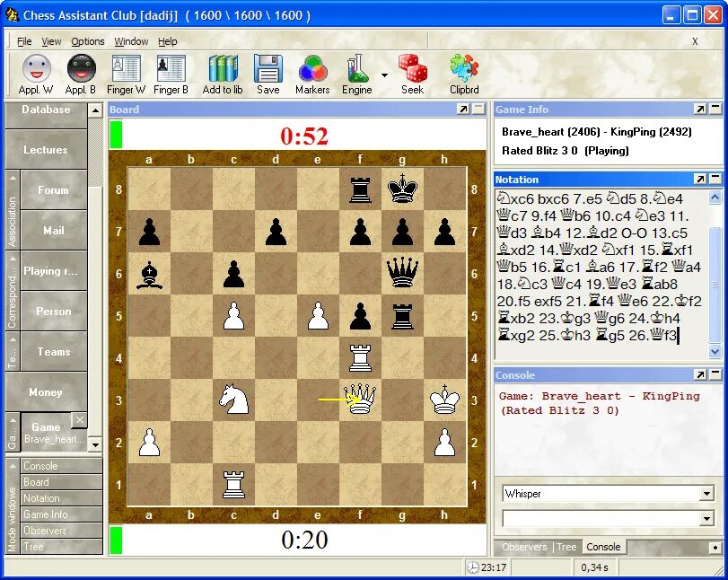Open the Window menu
This screenshot has height=580, width=728.
point(131,41)
